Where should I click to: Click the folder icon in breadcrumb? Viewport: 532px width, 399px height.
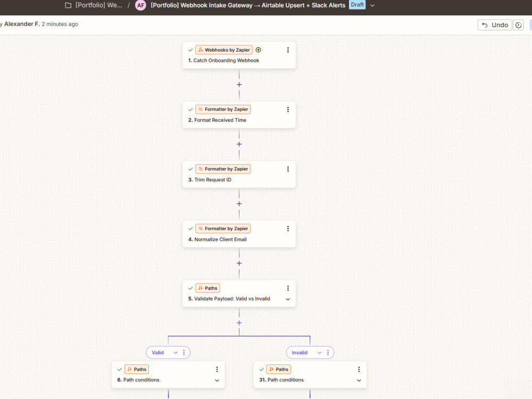pyautogui.click(x=68, y=5)
